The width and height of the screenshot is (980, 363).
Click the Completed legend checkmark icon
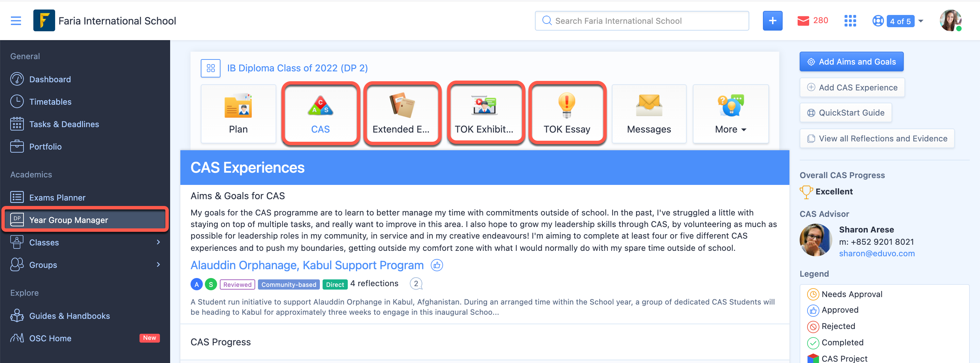point(813,343)
